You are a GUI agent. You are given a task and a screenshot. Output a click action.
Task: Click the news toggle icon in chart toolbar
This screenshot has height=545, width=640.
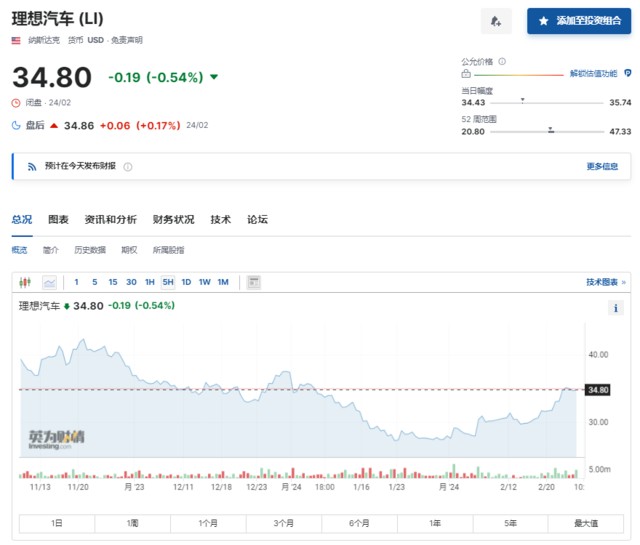click(253, 282)
